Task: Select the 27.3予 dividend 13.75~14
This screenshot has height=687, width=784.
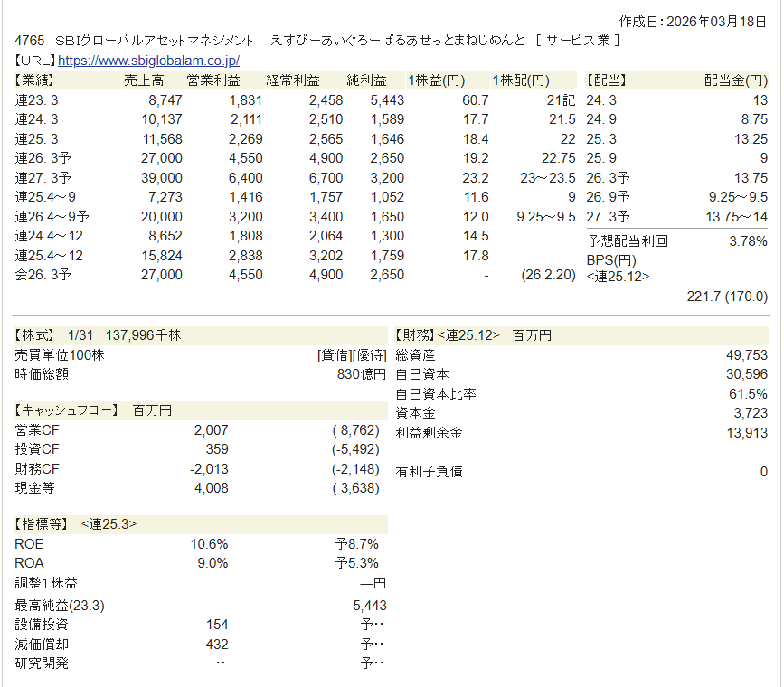Action: (736, 217)
